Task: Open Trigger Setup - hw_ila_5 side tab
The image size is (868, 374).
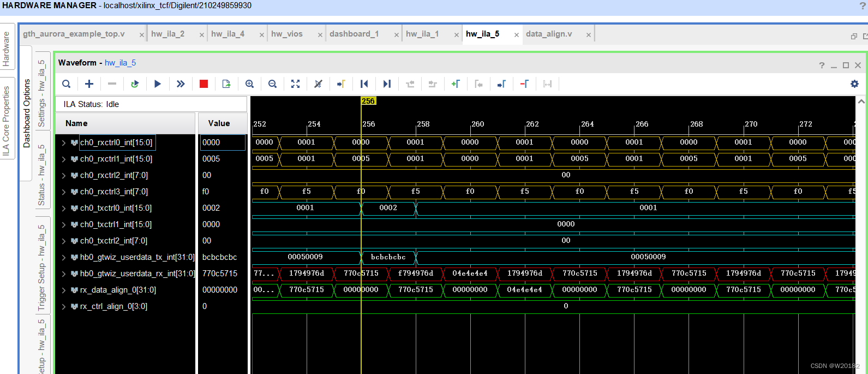Action: pyautogui.click(x=42, y=268)
